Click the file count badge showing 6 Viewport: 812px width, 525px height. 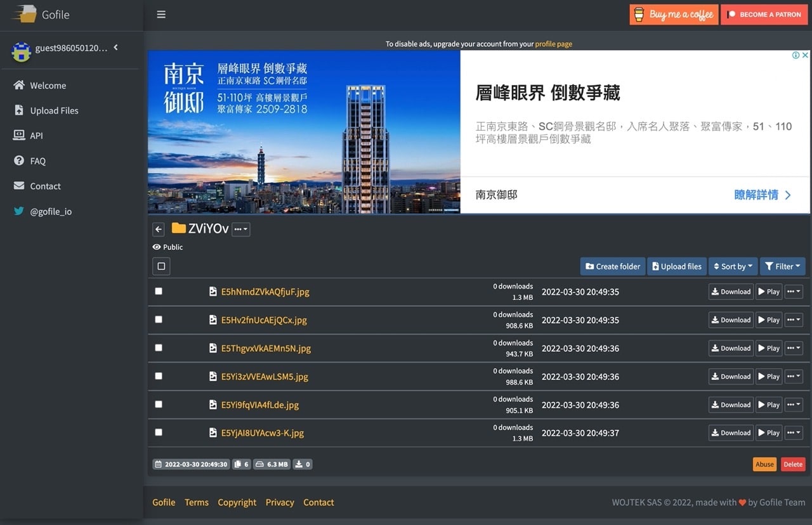242,464
